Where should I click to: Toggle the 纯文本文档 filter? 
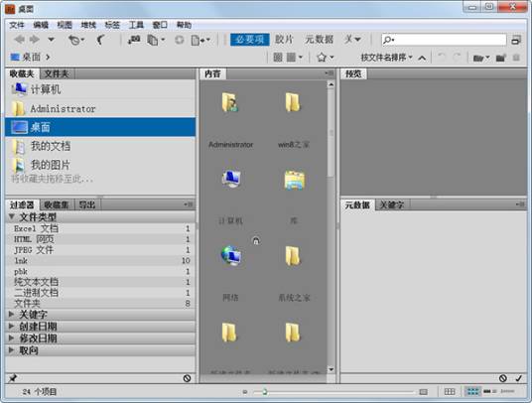coord(100,282)
